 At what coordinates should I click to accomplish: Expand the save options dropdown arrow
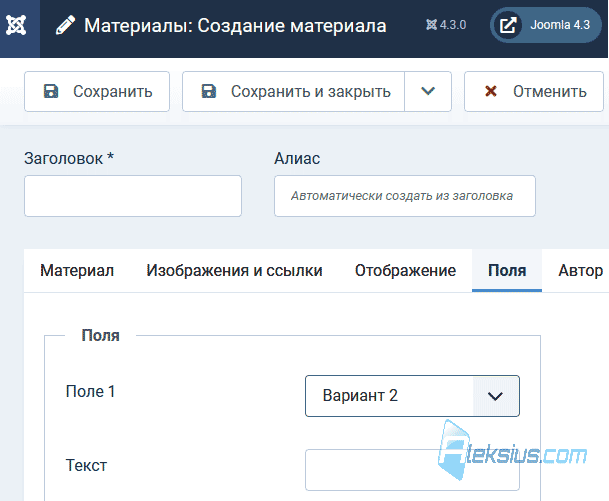[428, 92]
